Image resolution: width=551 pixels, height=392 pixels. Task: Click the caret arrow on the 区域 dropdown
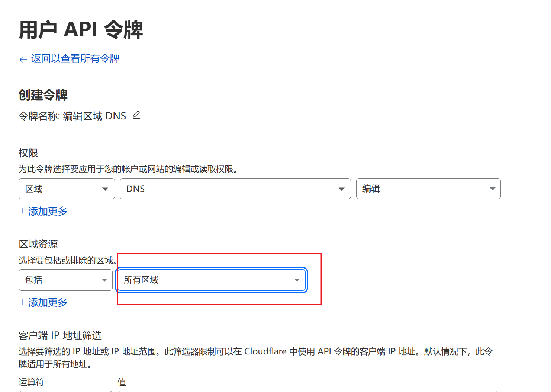point(105,189)
